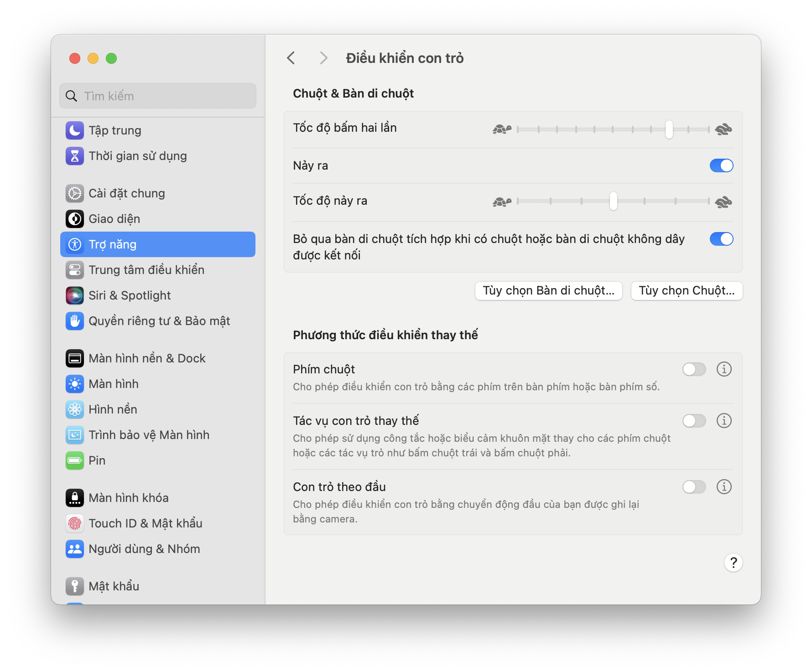Viewport: 812px width, 672px height.
Task: Select the Pin label
Action: (x=97, y=460)
